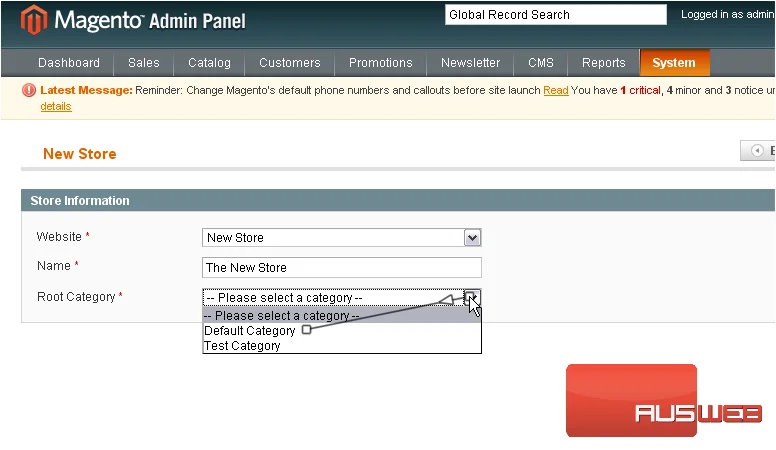
Task: Click the Magento logo icon
Action: click(34, 20)
